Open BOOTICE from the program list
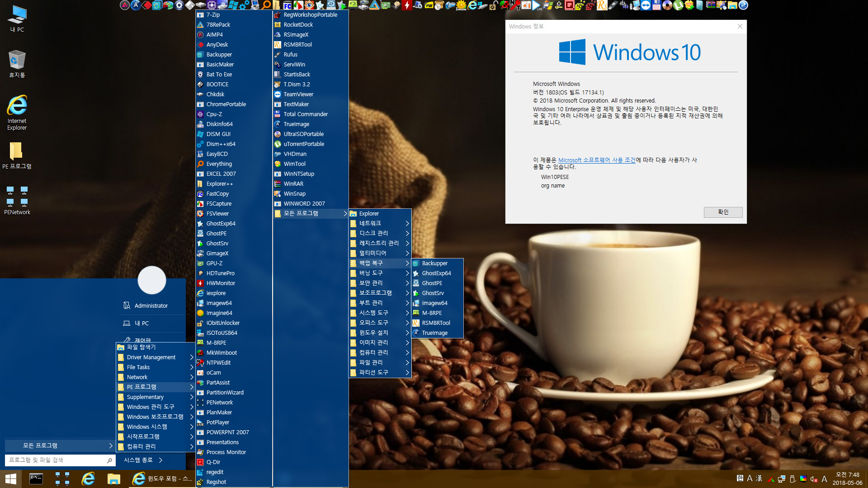868x488 pixels. tap(234, 84)
